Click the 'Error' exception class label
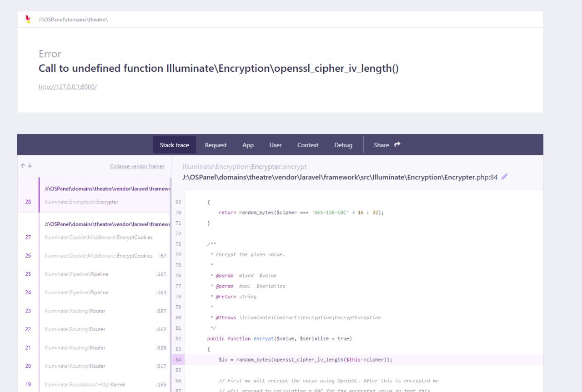The height and width of the screenshot is (392, 582). coord(50,54)
